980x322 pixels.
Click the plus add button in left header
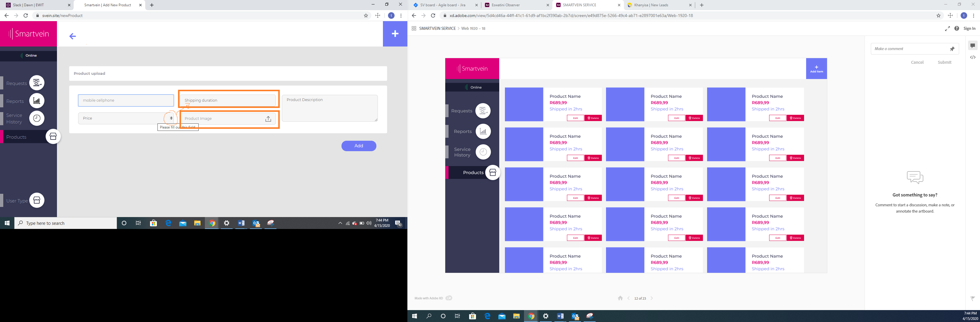click(x=395, y=34)
